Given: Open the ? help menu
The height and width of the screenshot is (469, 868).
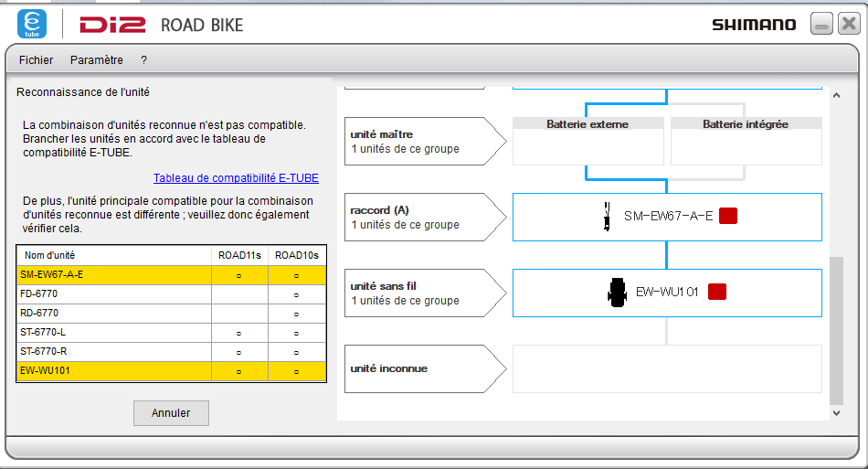Looking at the screenshot, I should pos(143,60).
